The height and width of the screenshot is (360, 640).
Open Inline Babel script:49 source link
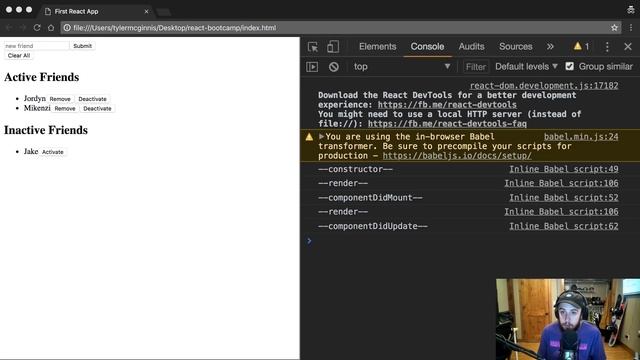click(x=563, y=169)
